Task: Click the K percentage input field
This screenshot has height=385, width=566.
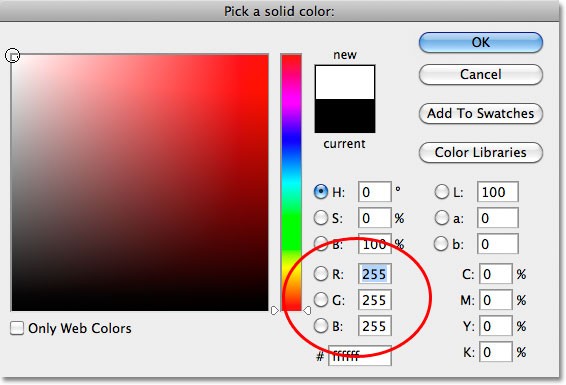Action: point(496,352)
